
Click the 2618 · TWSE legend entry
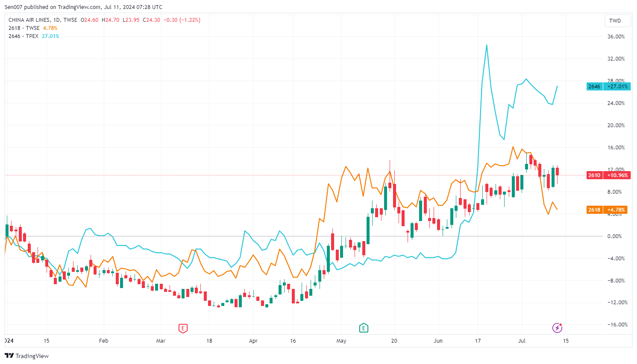24,28
